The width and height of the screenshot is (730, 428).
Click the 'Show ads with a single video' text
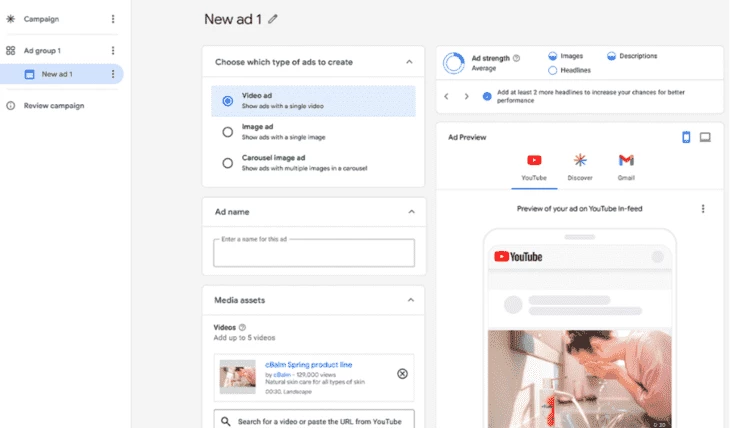(283, 106)
